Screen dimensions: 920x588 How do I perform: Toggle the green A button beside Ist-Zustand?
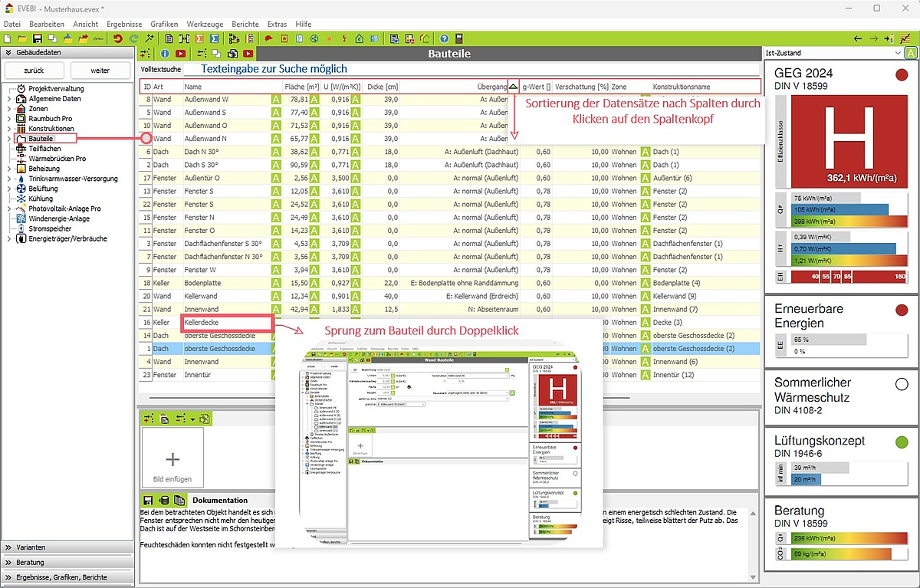(910, 53)
